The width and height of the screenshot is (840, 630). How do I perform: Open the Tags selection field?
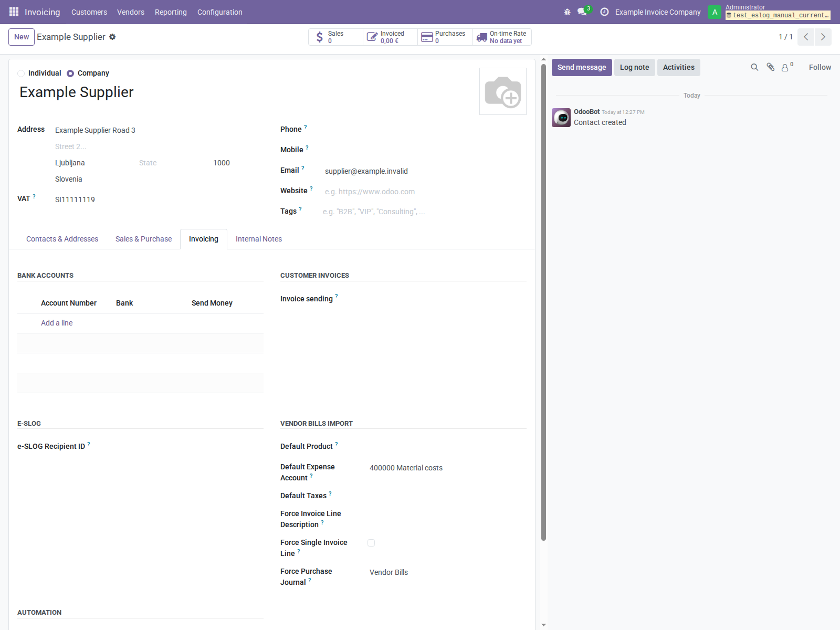pyautogui.click(x=423, y=212)
